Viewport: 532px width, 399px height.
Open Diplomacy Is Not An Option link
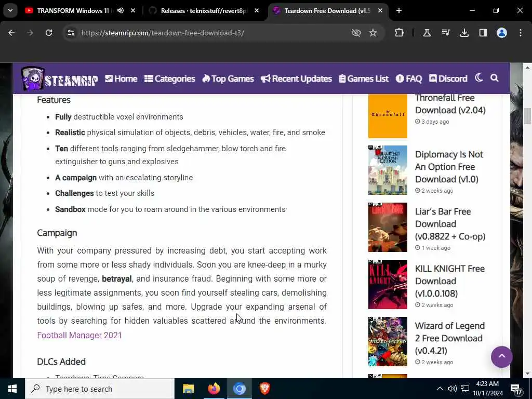coord(449,167)
